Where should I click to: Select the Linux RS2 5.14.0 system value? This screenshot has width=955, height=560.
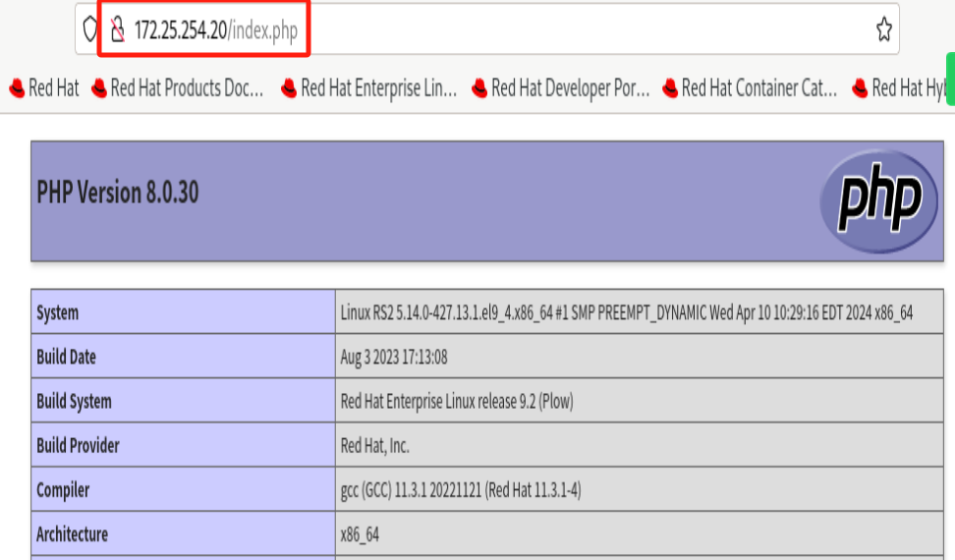(627, 312)
